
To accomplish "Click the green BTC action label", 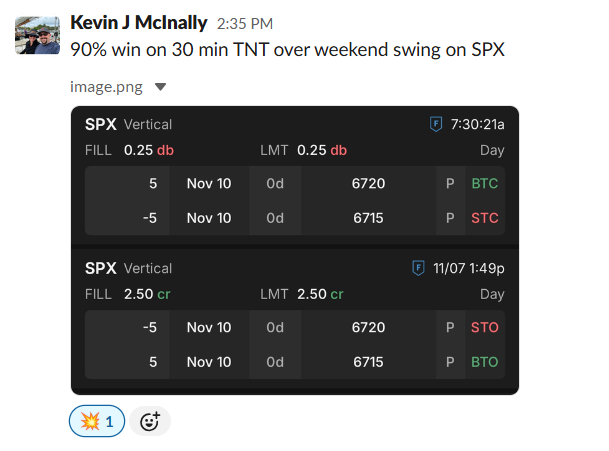I will click(x=485, y=184).
